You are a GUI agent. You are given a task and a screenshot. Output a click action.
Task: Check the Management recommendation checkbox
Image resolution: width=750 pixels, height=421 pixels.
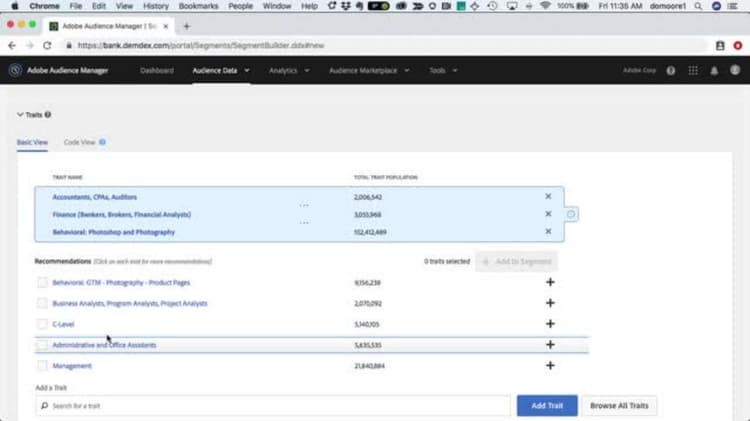(x=42, y=366)
